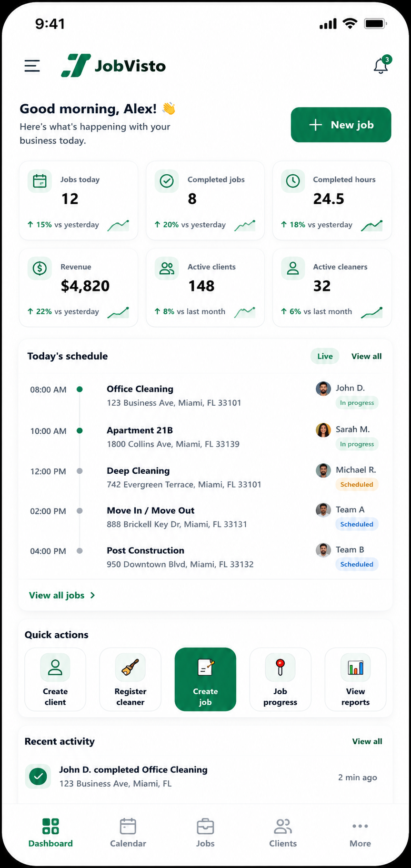Click the $4,820 revenue value
The height and width of the screenshot is (868, 411).
click(x=85, y=286)
